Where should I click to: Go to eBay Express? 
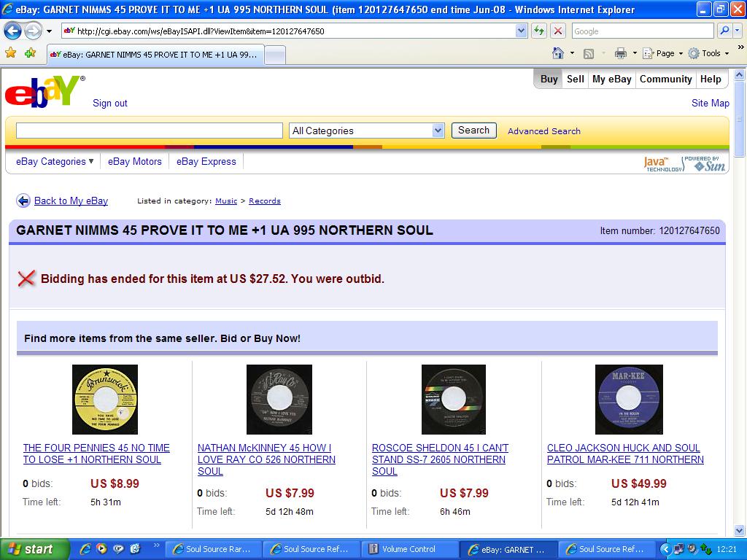206,161
